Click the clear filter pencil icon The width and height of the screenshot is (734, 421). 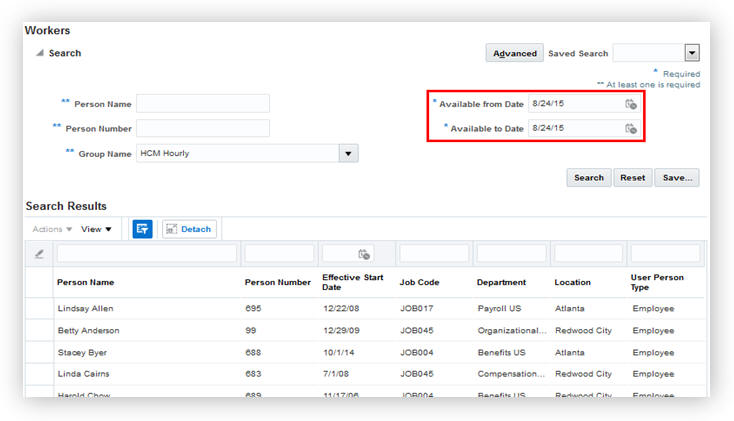pos(39,254)
